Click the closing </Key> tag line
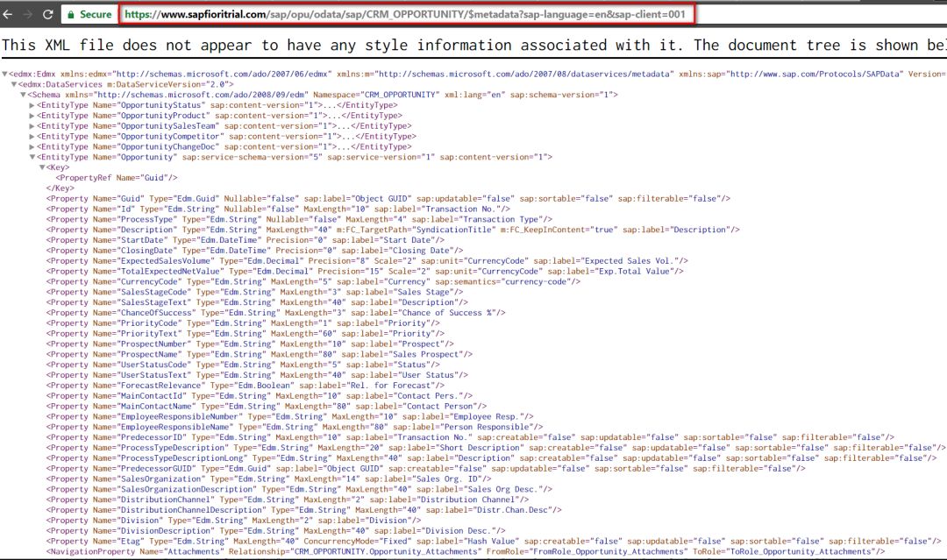 pos(61,188)
